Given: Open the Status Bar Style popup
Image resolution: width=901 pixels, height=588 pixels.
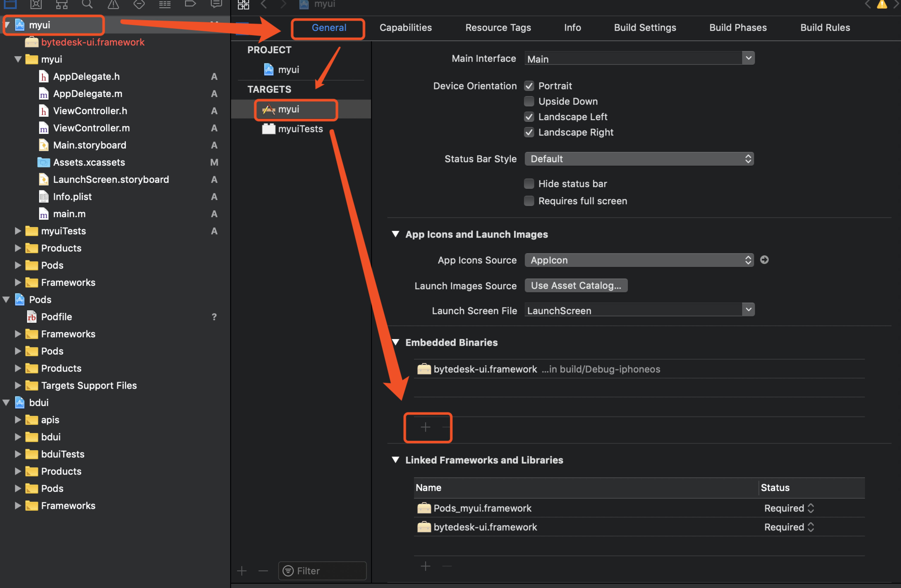Looking at the screenshot, I should [x=639, y=159].
